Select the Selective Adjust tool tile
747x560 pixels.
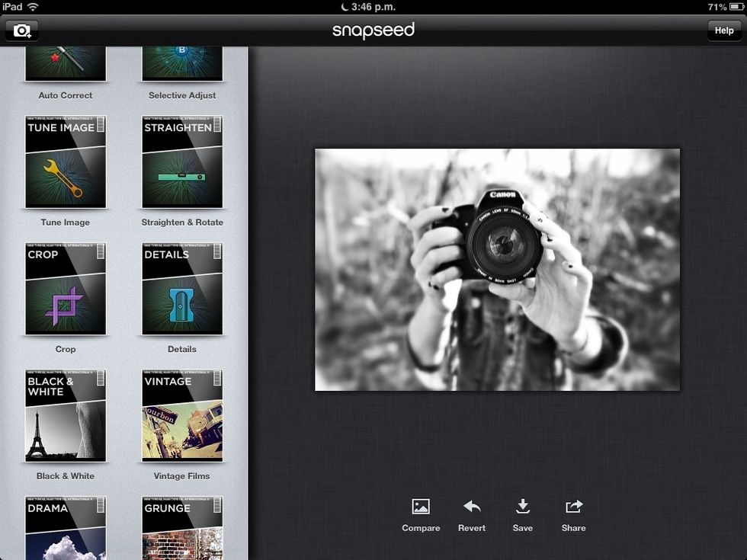point(182,63)
